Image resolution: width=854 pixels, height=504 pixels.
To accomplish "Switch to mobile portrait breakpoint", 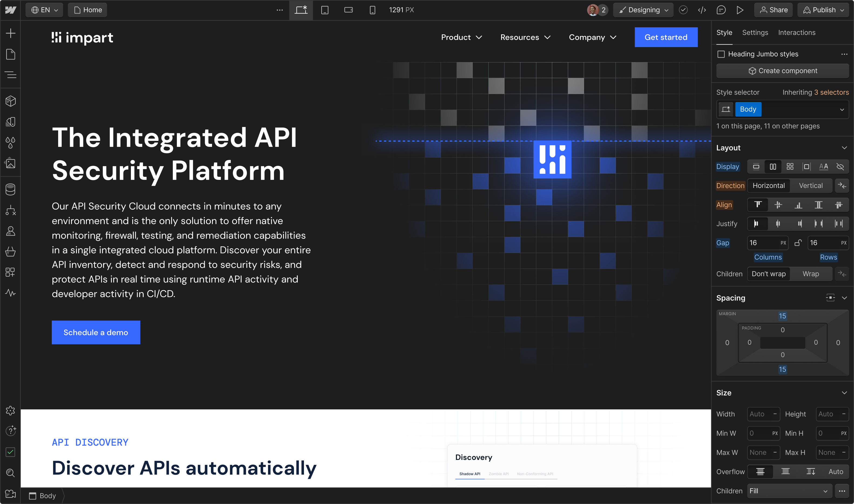I will click(x=372, y=10).
